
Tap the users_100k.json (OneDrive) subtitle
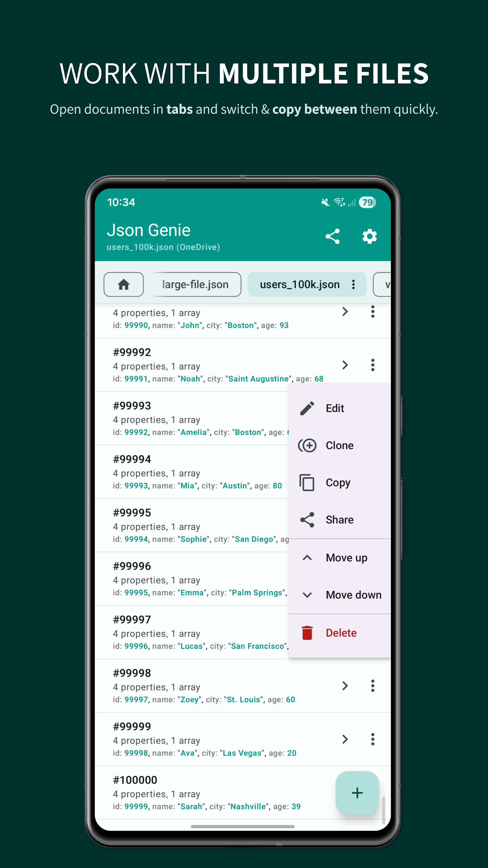[163, 247]
